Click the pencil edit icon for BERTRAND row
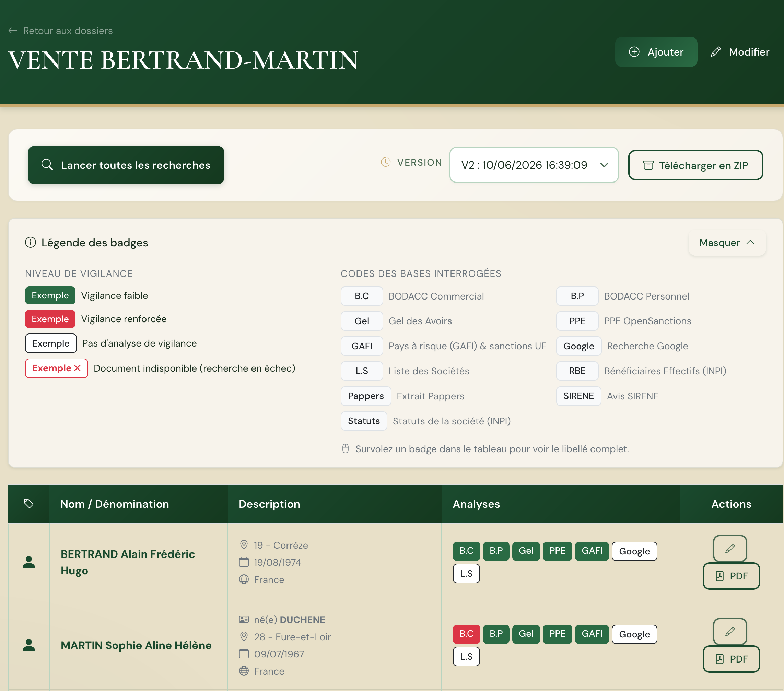 (x=729, y=548)
